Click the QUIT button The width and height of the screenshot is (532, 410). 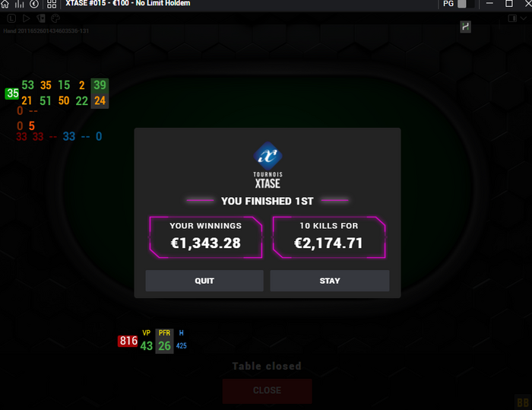coord(204,281)
